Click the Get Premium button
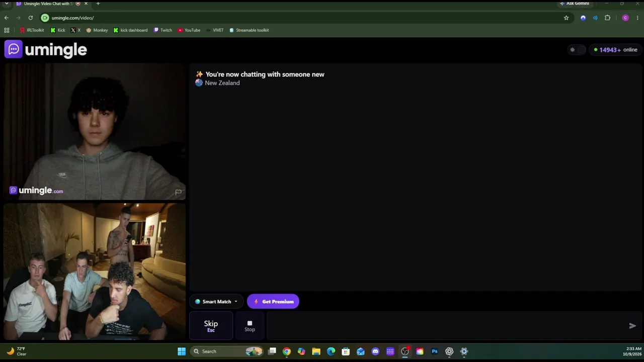644x362 pixels. tap(273, 302)
